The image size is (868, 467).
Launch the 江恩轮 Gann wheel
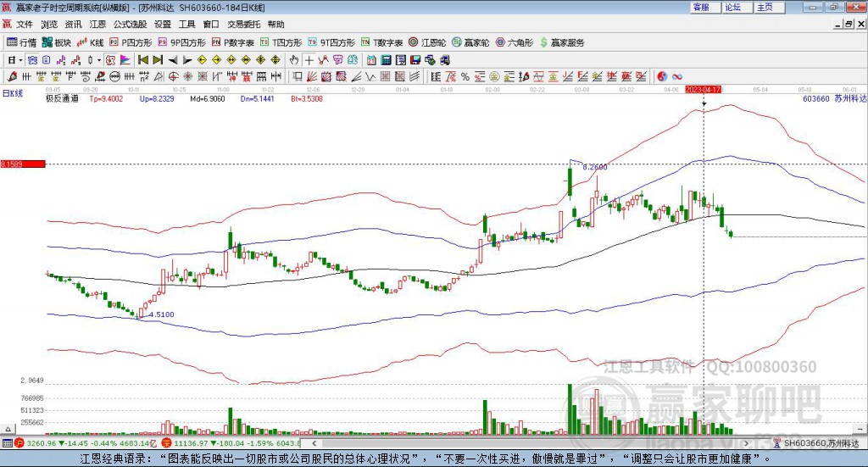click(x=427, y=42)
